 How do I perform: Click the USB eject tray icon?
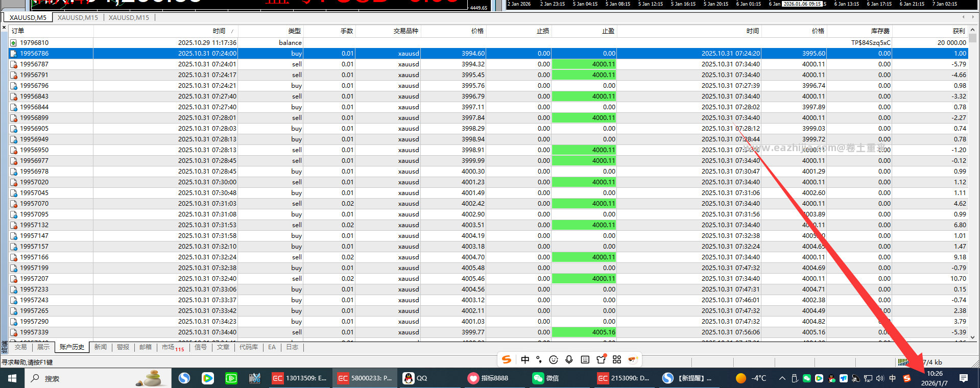click(794, 378)
